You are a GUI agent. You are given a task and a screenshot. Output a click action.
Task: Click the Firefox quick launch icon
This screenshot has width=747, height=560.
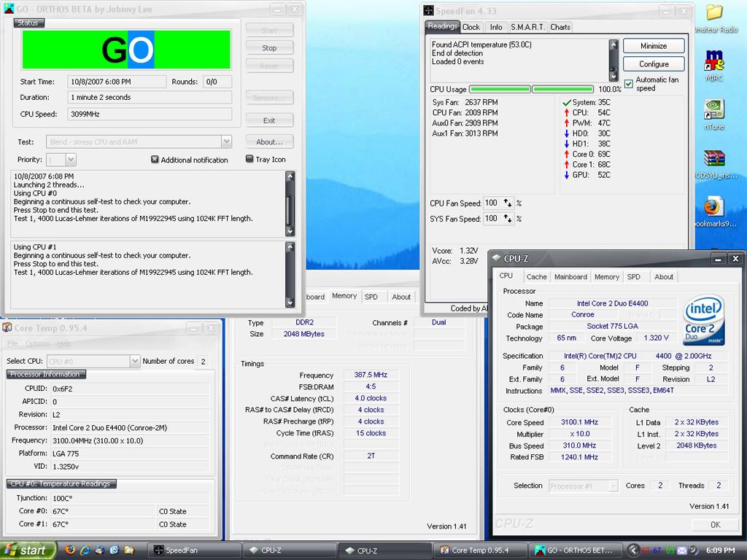70,550
